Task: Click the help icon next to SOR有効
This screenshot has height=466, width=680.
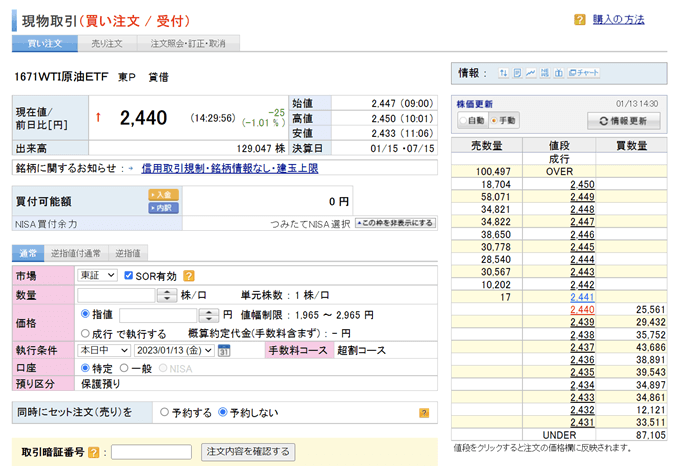Action: point(188,275)
